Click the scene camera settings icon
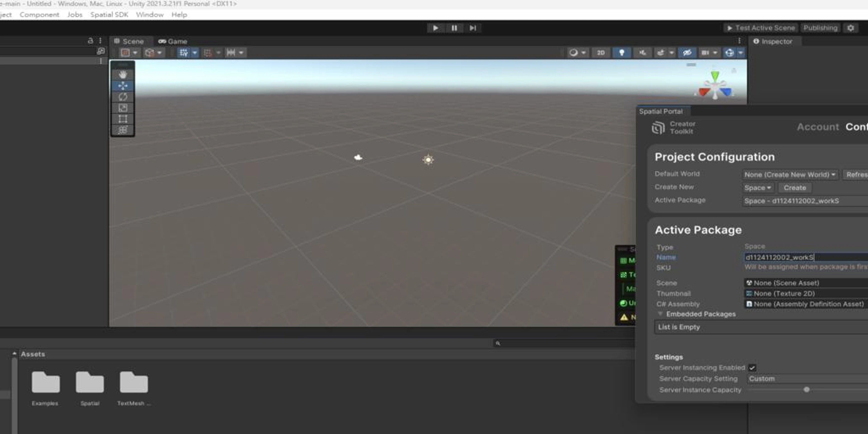 pyautogui.click(x=705, y=53)
